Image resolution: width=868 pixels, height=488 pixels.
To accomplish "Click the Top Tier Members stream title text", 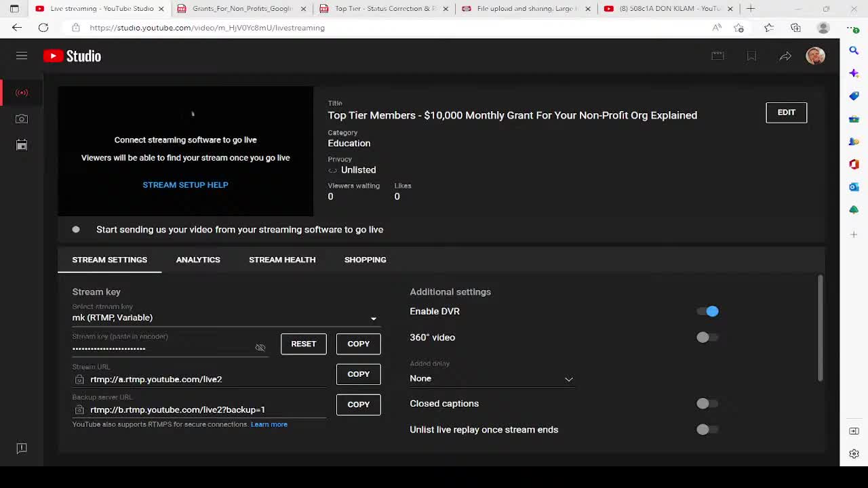I will pos(513,115).
